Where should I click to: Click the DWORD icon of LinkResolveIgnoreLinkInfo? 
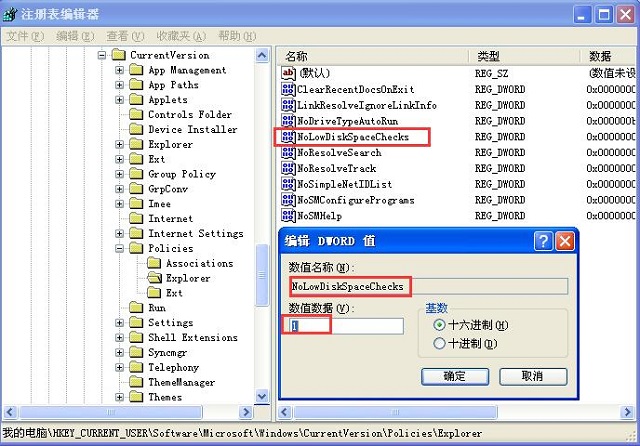pos(288,105)
